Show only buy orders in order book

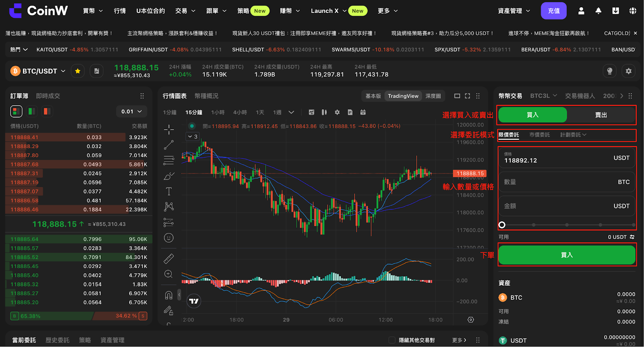[31, 111]
